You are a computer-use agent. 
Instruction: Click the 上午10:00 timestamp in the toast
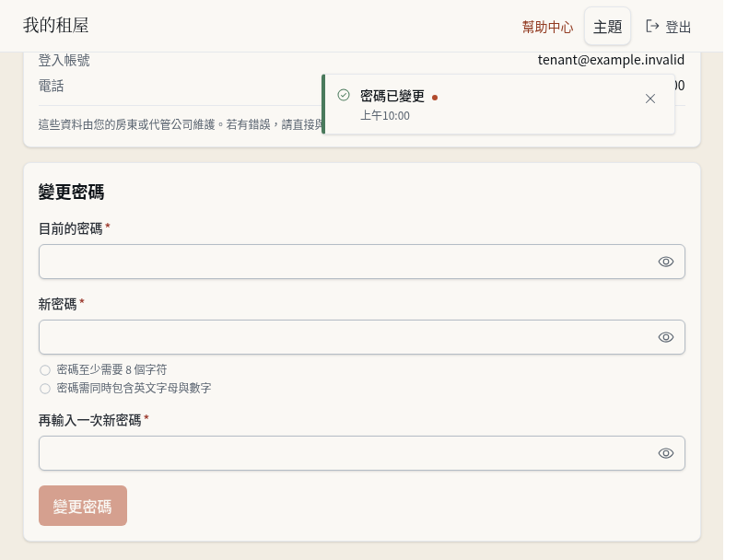pyautogui.click(x=385, y=115)
